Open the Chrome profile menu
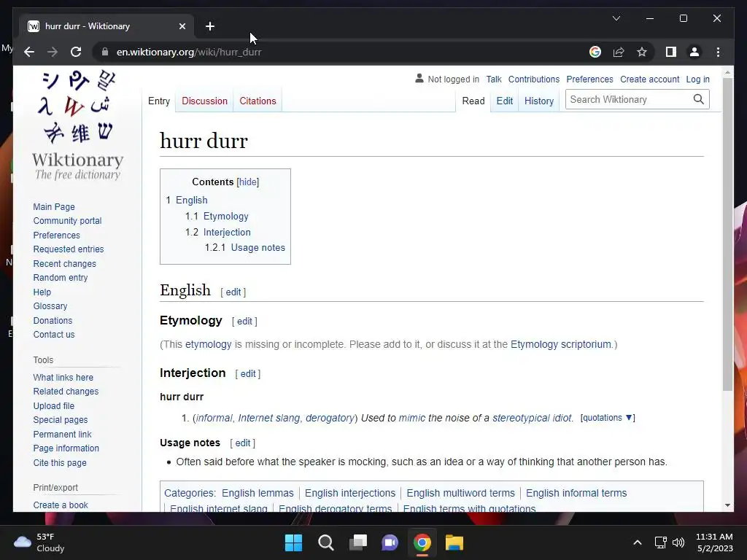 coord(694,52)
